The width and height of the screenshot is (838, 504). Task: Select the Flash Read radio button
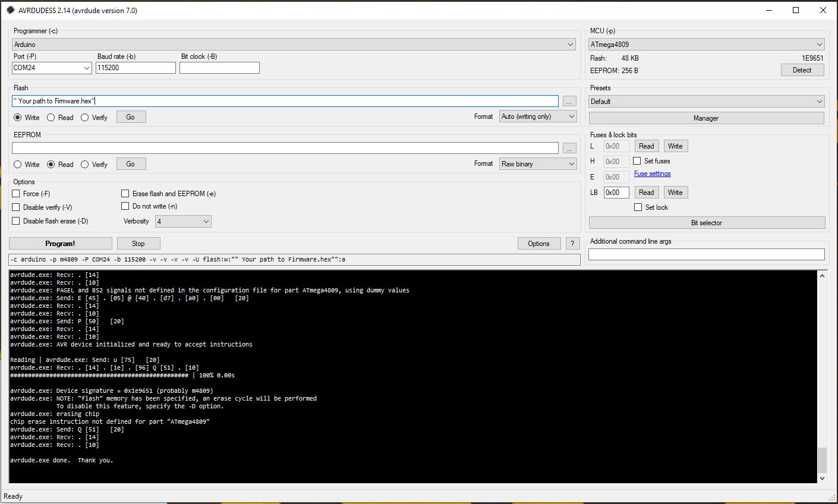pos(51,118)
